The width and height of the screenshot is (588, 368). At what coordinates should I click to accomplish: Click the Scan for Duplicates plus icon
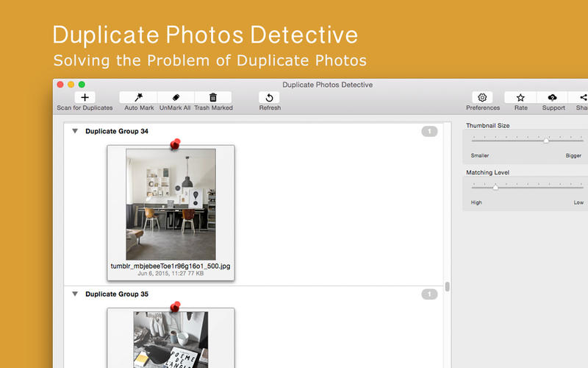[x=85, y=98]
